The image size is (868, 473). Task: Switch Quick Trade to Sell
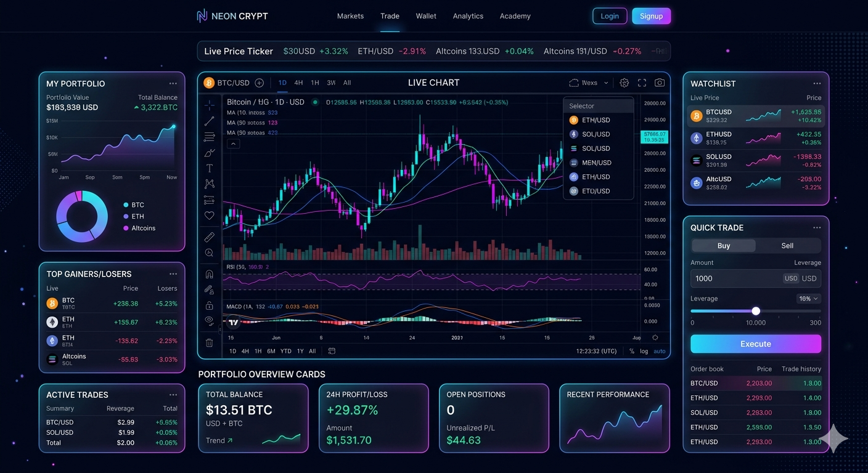pos(787,246)
